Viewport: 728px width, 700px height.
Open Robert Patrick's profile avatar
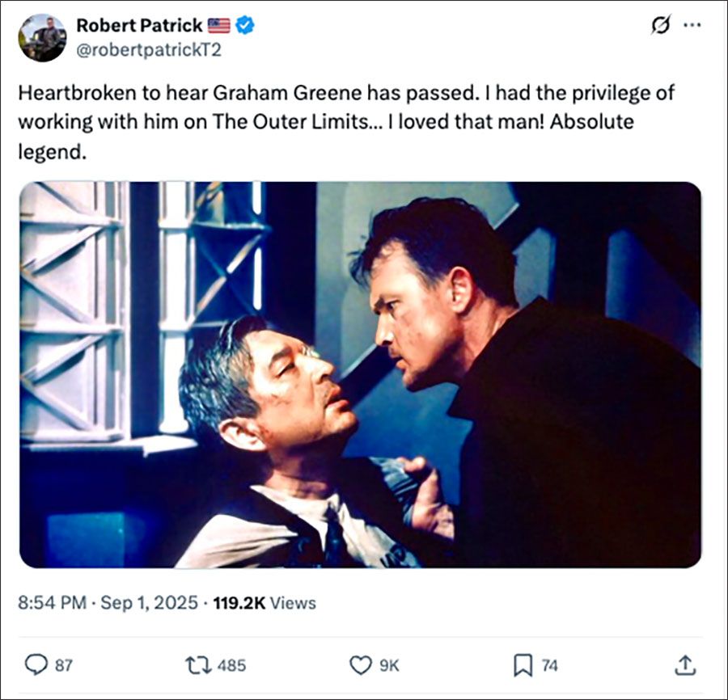click(x=42, y=37)
